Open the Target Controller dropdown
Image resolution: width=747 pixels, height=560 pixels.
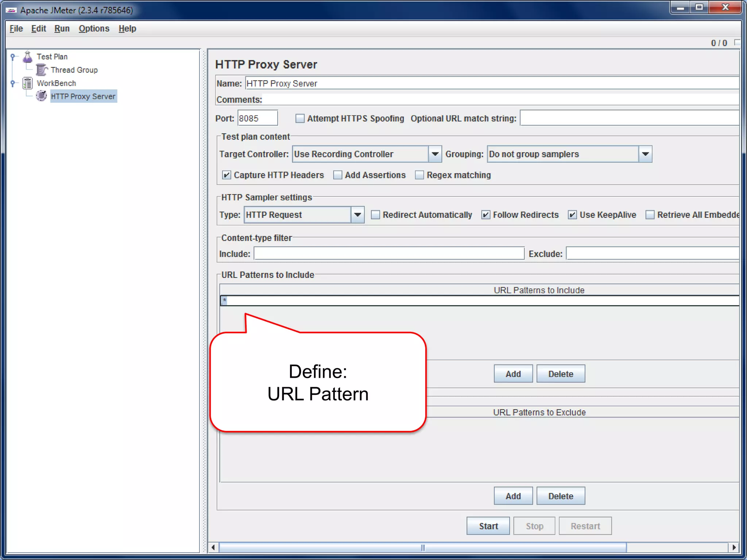[x=434, y=154]
